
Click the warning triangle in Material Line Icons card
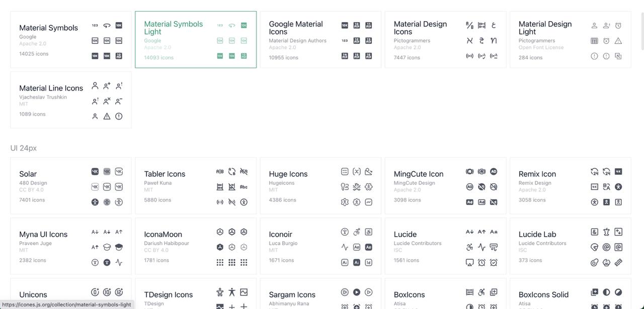coord(107,116)
